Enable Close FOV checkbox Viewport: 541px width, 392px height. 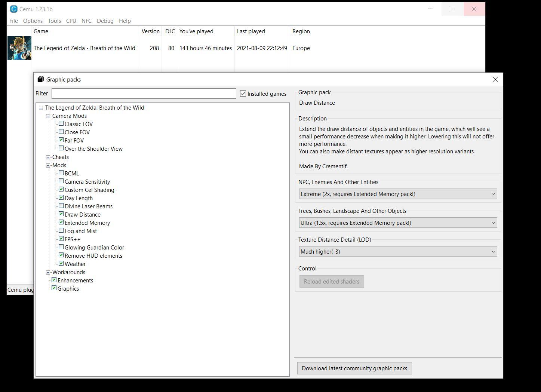point(61,132)
